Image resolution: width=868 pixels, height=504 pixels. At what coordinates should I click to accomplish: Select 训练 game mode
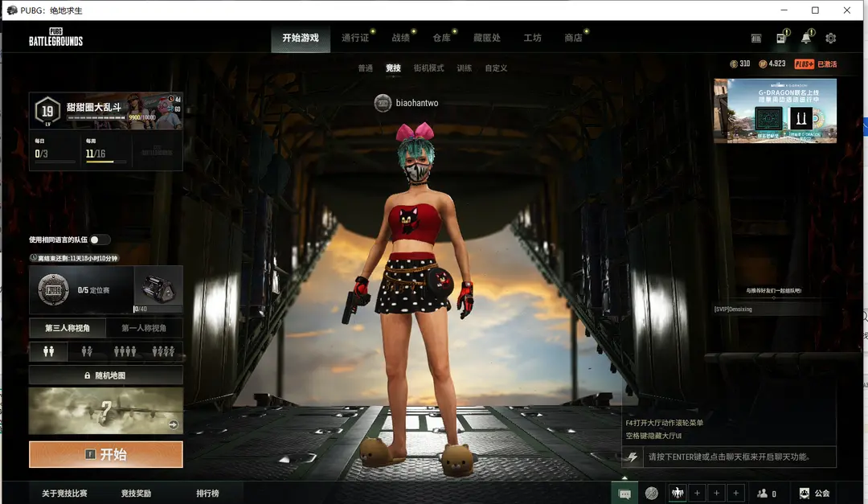click(x=464, y=68)
